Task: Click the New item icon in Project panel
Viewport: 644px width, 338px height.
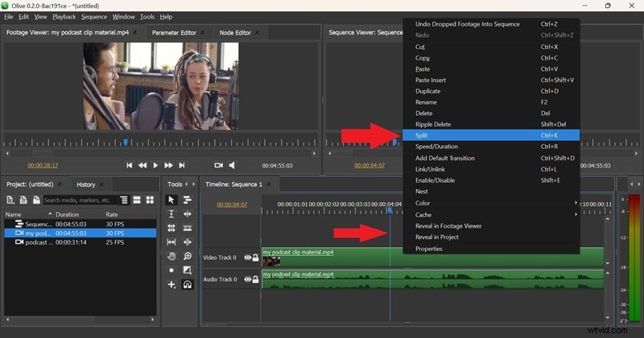Action: click(x=10, y=200)
